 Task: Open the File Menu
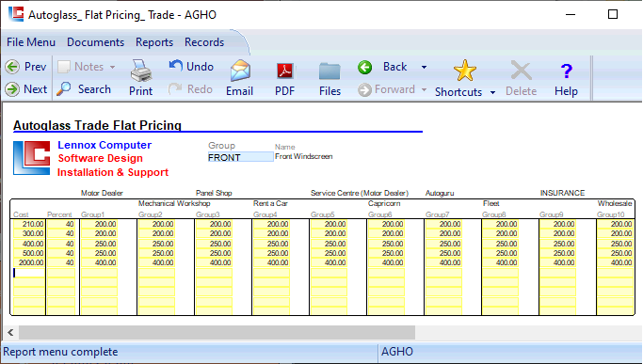click(x=31, y=42)
